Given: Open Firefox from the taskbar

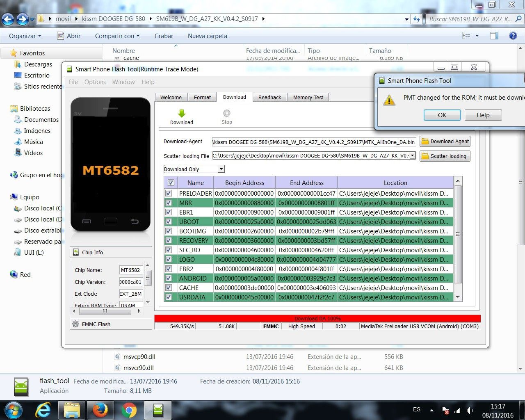Looking at the screenshot, I should click(100, 410).
